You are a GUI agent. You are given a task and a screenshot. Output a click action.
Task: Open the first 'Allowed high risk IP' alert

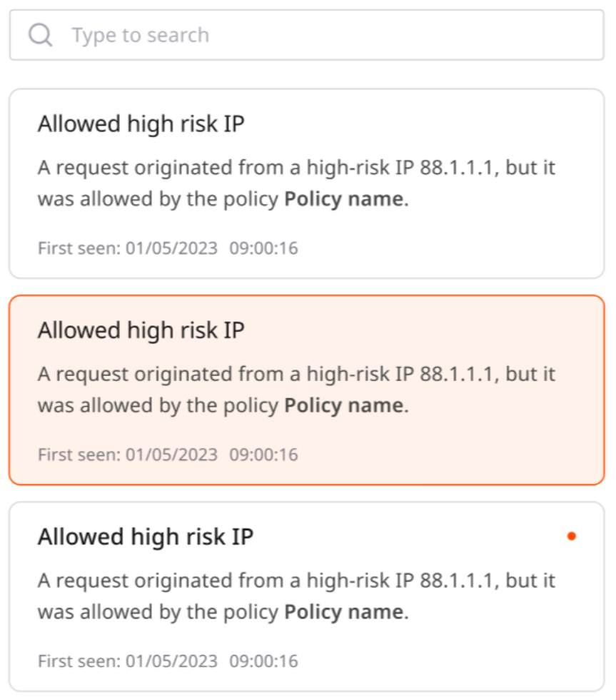[307, 182]
